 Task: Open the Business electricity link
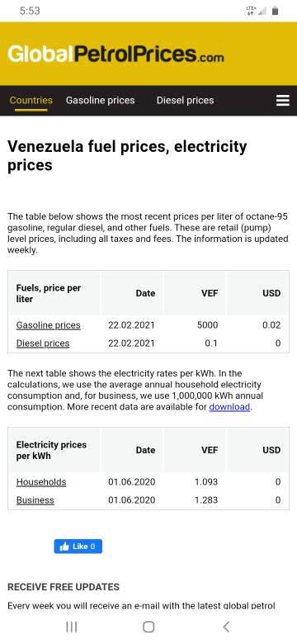coord(35,500)
